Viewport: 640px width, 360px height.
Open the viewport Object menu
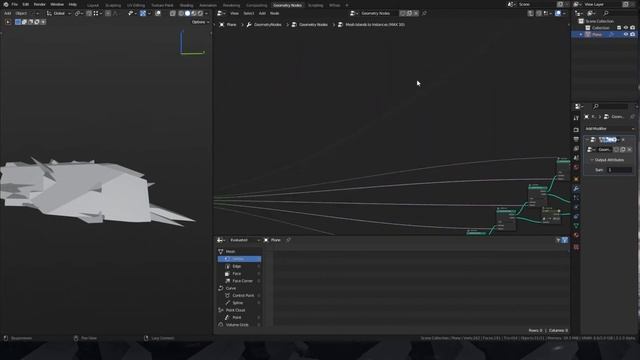[21, 13]
